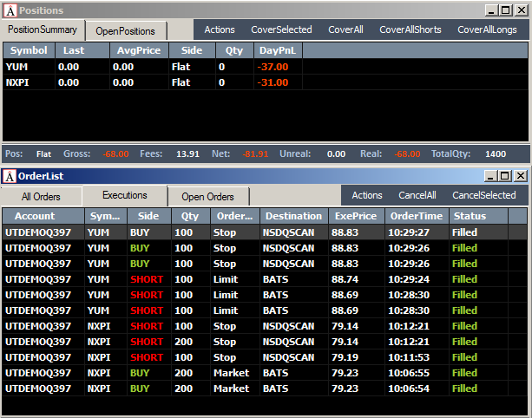Open Actions menu in OrderList window
This screenshot has height=418, width=532.
click(367, 195)
